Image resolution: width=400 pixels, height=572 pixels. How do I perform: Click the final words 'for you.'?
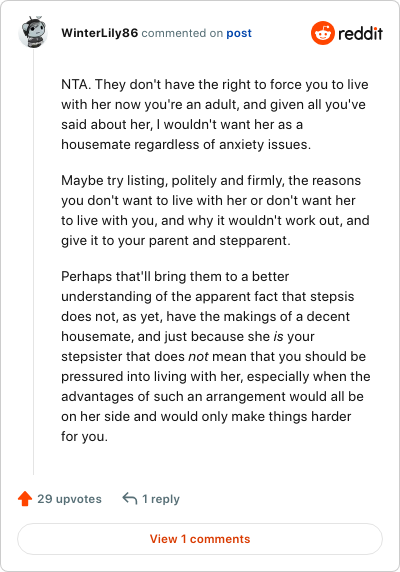point(85,436)
